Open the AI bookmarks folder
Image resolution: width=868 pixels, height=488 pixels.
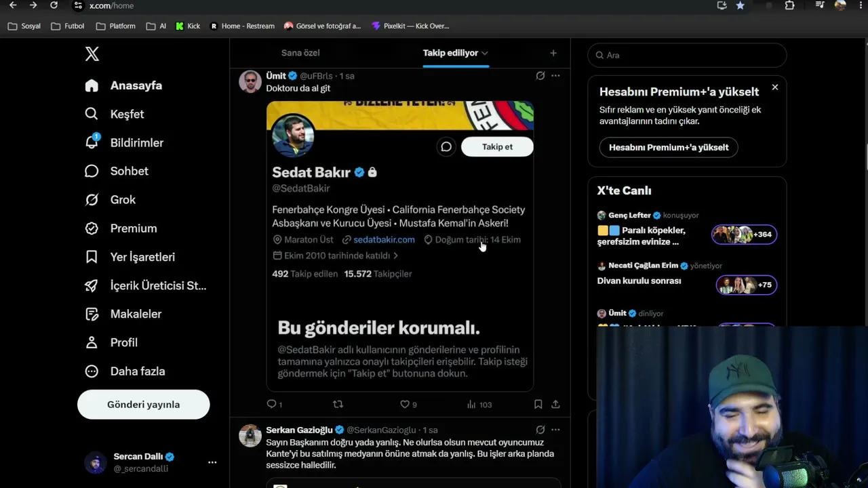pyautogui.click(x=155, y=26)
